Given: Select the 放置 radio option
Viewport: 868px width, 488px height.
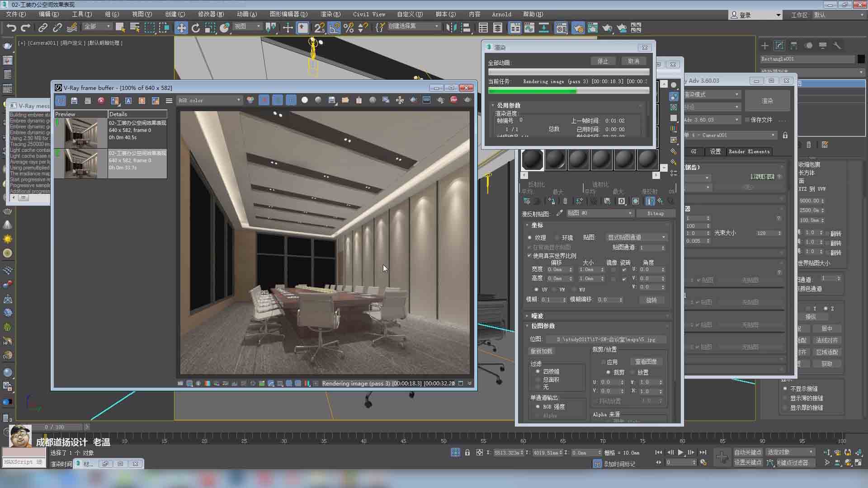Looking at the screenshot, I should point(632,372).
